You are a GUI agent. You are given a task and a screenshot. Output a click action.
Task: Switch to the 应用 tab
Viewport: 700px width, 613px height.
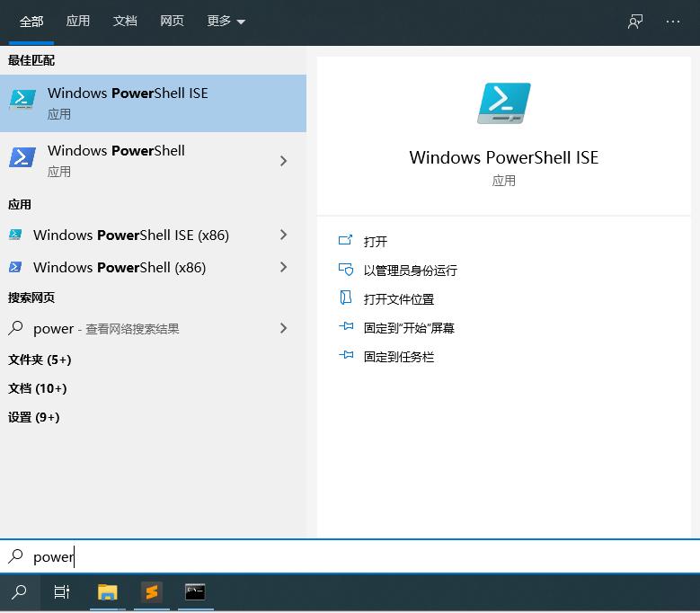[78, 22]
